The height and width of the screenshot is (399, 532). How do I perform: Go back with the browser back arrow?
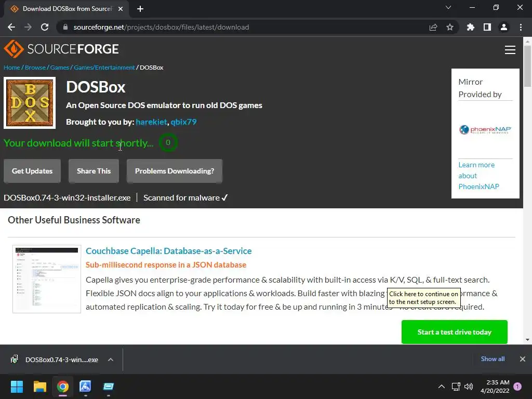coord(11,27)
